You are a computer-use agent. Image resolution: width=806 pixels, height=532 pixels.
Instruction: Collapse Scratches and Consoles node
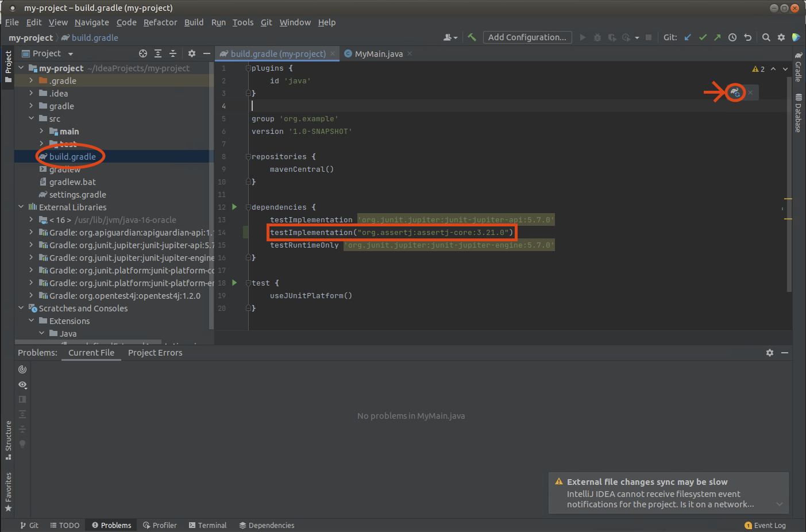click(x=21, y=308)
